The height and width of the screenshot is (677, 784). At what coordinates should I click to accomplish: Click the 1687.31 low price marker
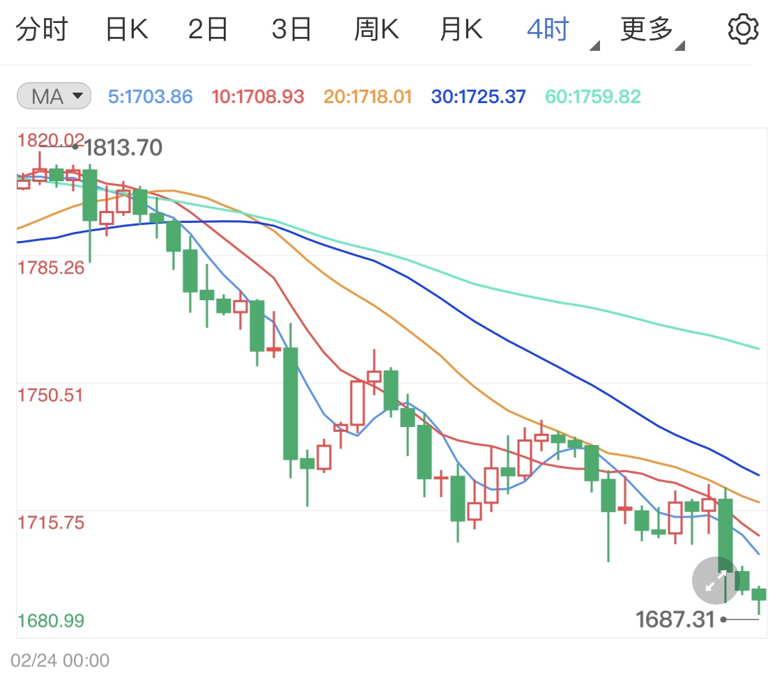pyautogui.click(x=675, y=620)
